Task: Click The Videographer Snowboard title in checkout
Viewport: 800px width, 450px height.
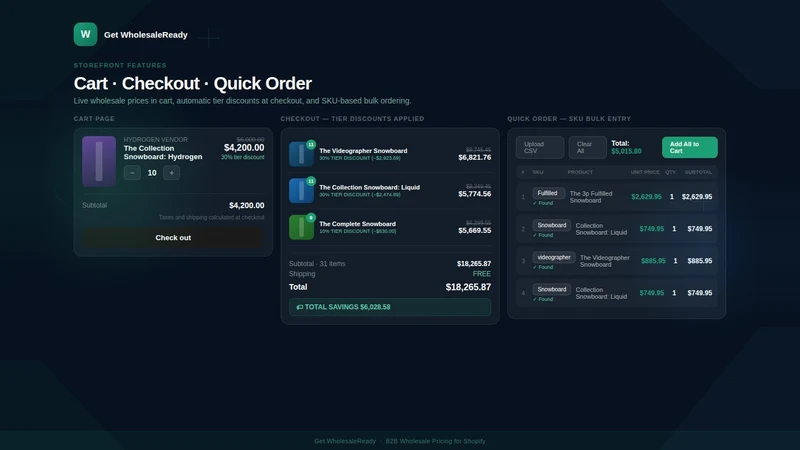Action: coord(363,151)
